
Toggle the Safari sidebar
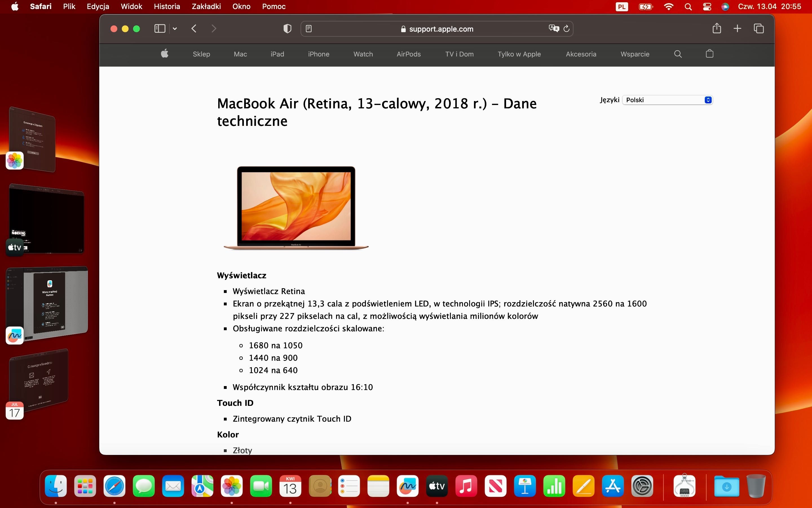[160, 29]
